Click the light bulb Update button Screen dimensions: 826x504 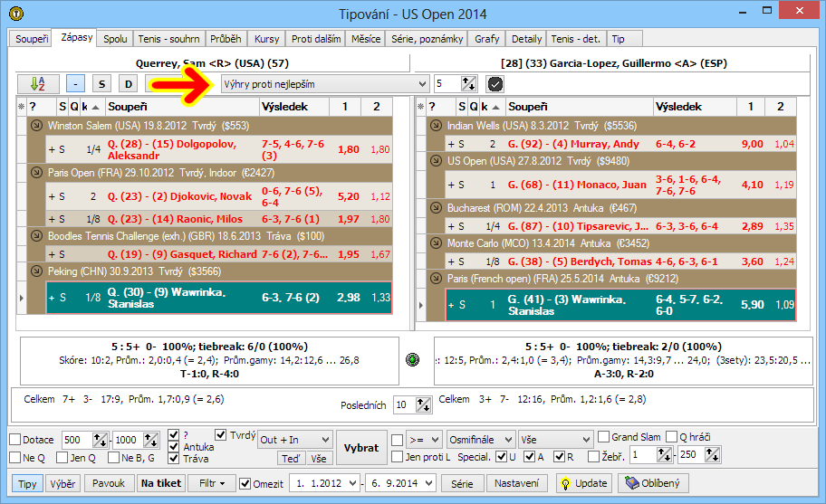click(x=584, y=483)
